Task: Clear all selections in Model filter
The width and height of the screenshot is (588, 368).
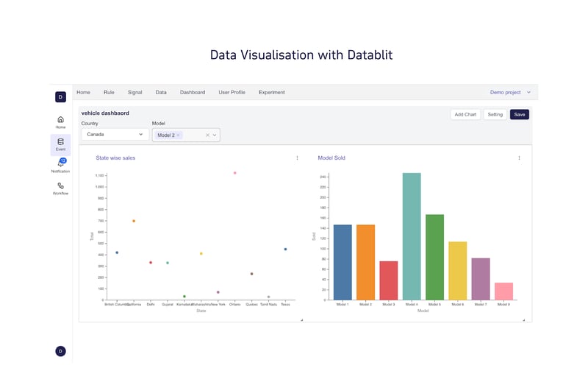Action: pyautogui.click(x=207, y=135)
